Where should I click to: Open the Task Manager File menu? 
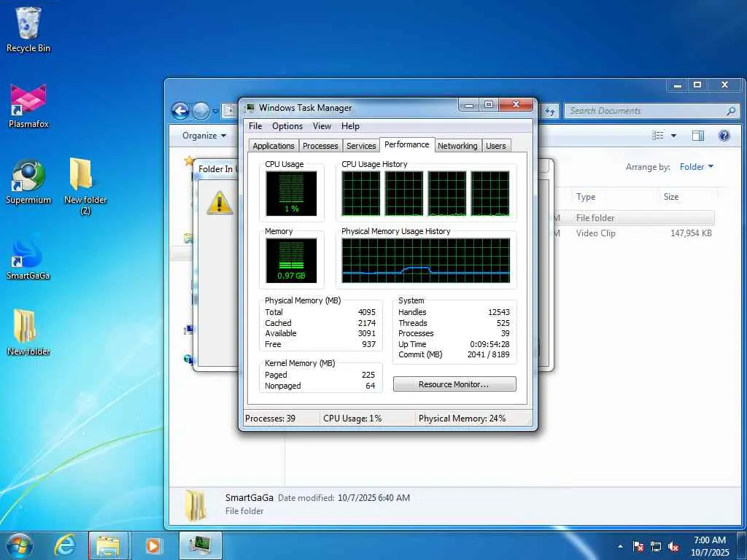[255, 126]
